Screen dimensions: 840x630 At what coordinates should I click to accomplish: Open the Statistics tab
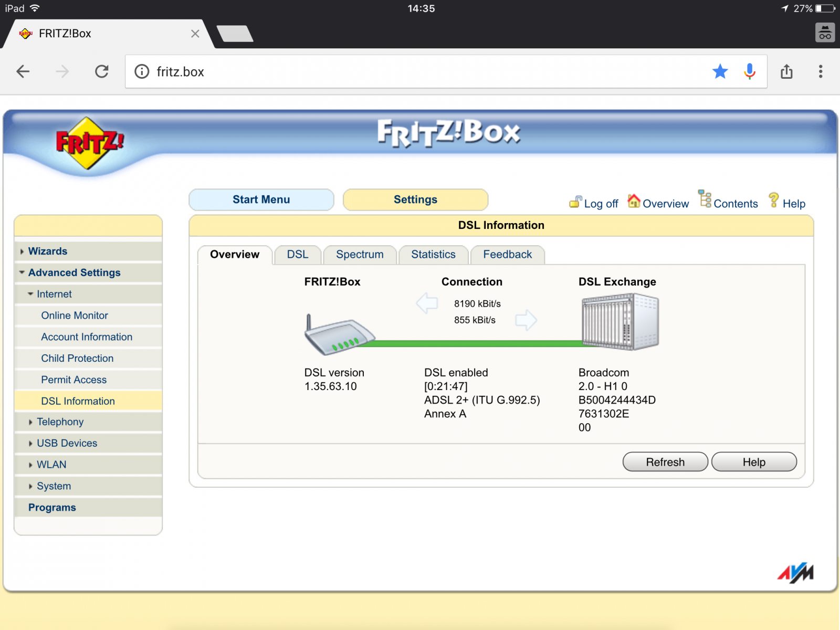pos(433,255)
